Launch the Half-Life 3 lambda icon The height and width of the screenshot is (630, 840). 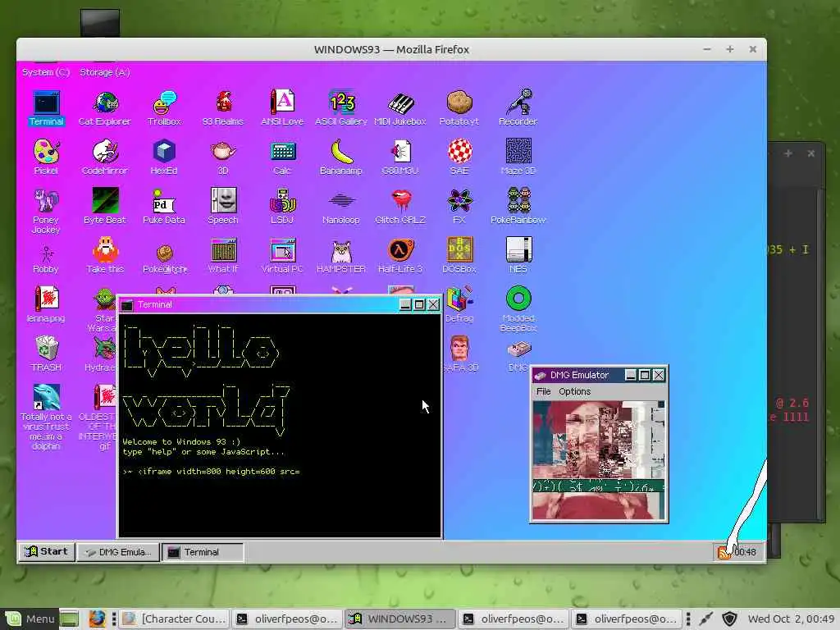tap(400, 256)
